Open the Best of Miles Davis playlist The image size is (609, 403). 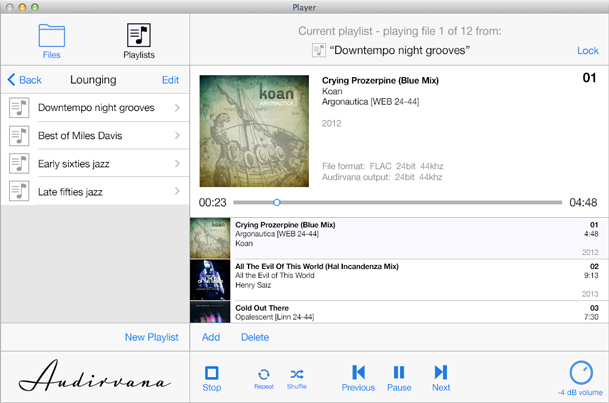tap(95, 135)
